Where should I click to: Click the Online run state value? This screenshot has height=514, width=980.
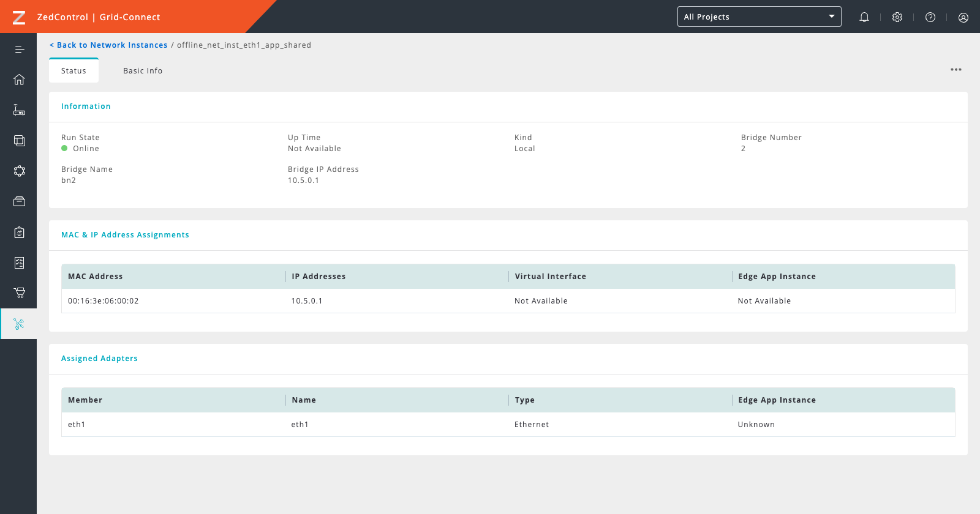pos(86,149)
